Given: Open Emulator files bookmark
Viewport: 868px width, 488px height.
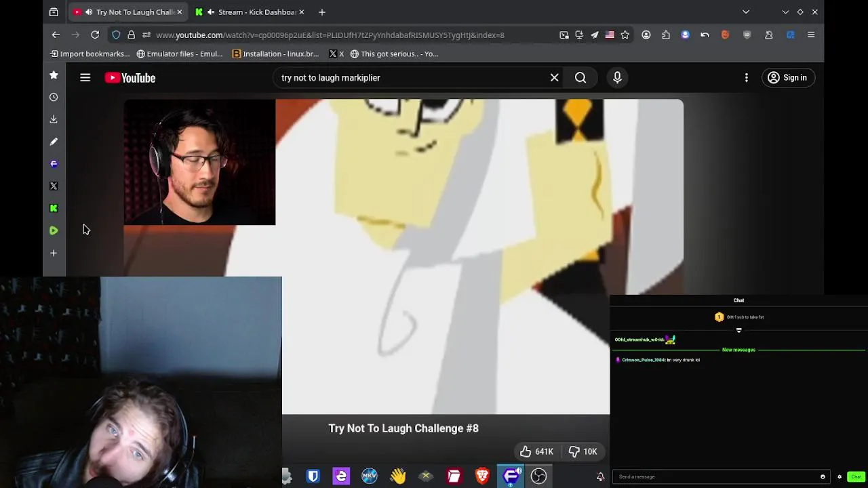Looking at the screenshot, I should pyautogui.click(x=180, y=54).
